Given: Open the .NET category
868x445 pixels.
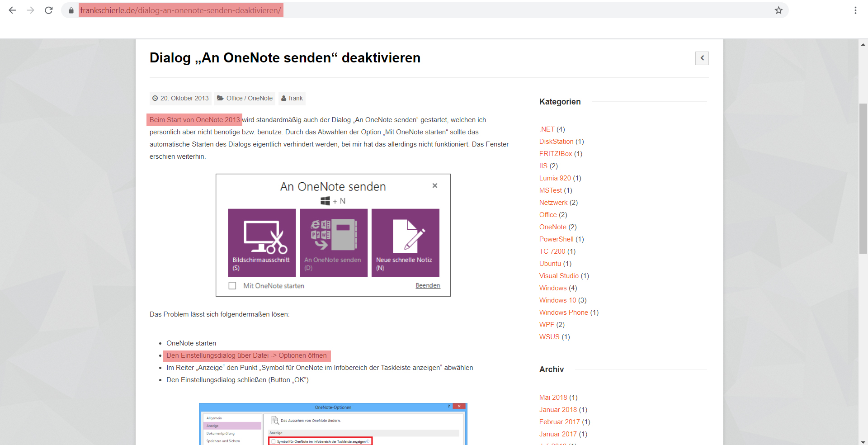Looking at the screenshot, I should pos(547,129).
